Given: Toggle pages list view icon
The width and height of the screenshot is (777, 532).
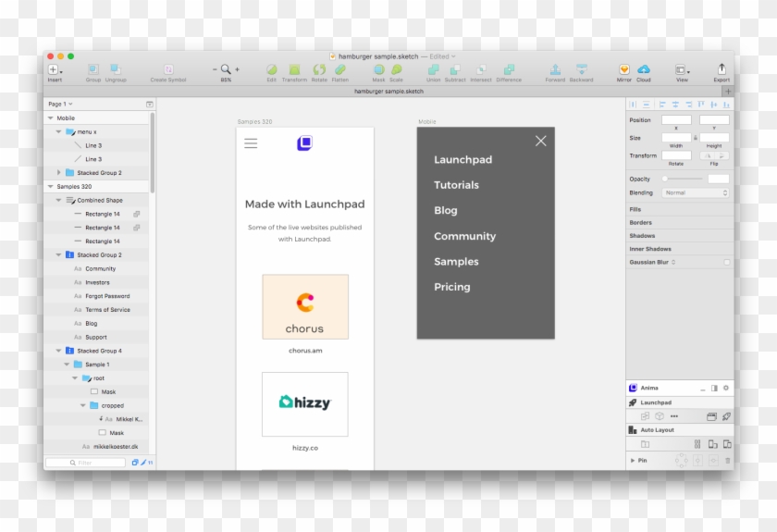Looking at the screenshot, I should [150, 105].
